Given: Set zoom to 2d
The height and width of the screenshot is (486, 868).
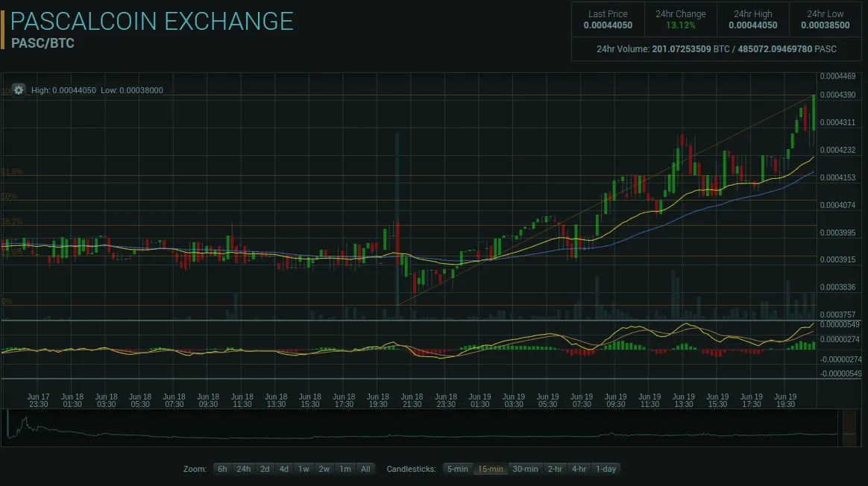Looking at the screenshot, I should (265, 469).
